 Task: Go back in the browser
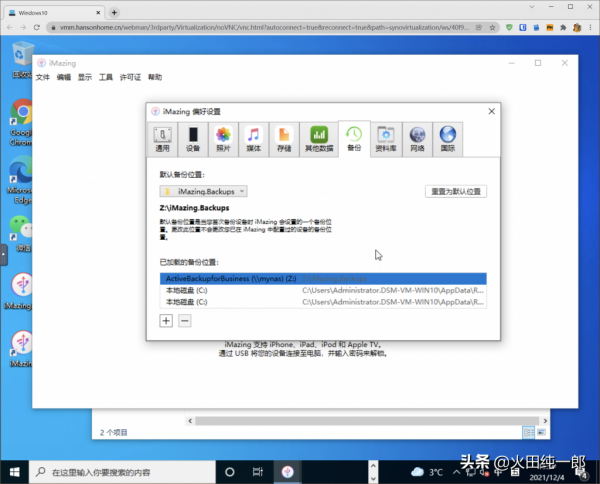pyautogui.click(x=10, y=27)
